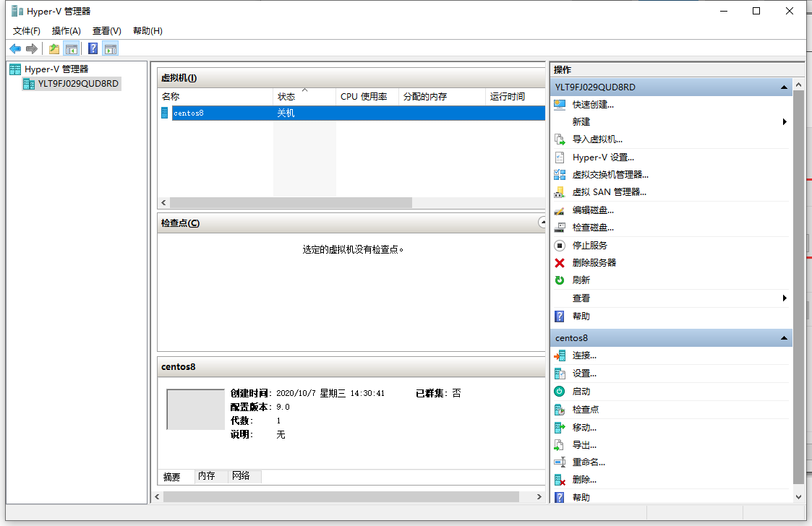Click the green 刷新 (Refresh) icon
The width and height of the screenshot is (812, 526).
(x=560, y=280)
